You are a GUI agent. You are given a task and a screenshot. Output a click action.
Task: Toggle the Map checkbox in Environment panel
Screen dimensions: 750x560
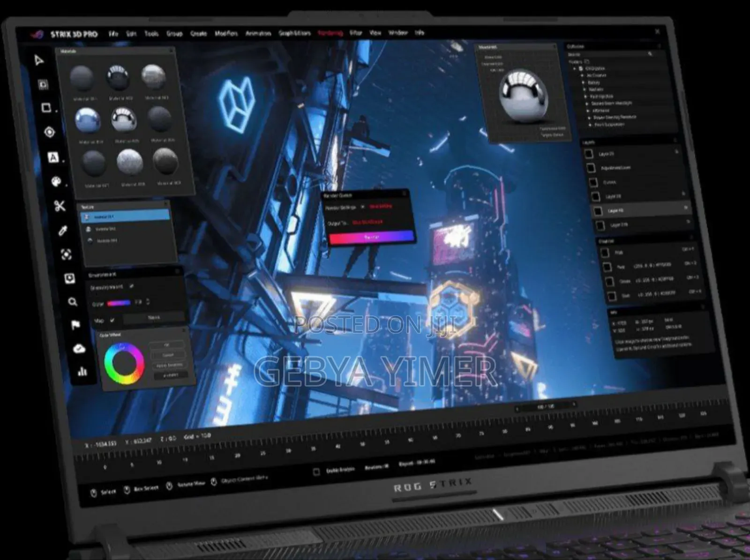(x=112, y=320)
